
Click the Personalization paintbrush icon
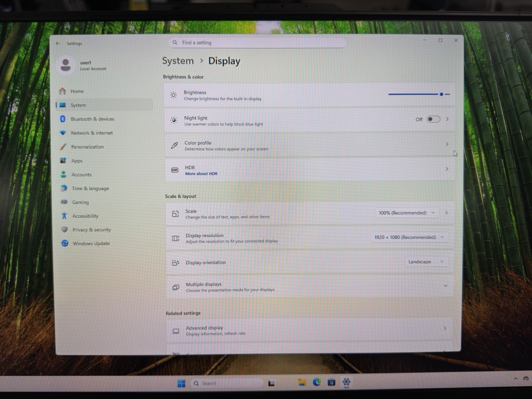[63, 147]
